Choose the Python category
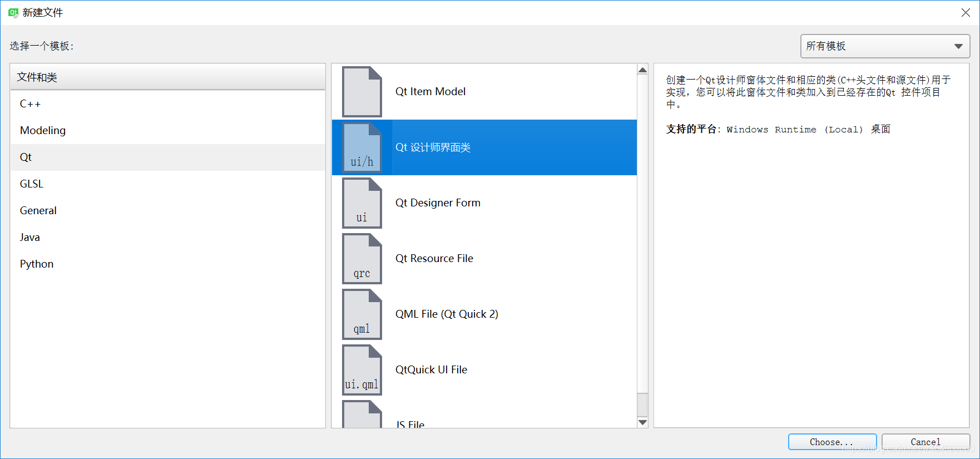The height and width of the screenshot is (459, 980). click(x=167, y=264)
